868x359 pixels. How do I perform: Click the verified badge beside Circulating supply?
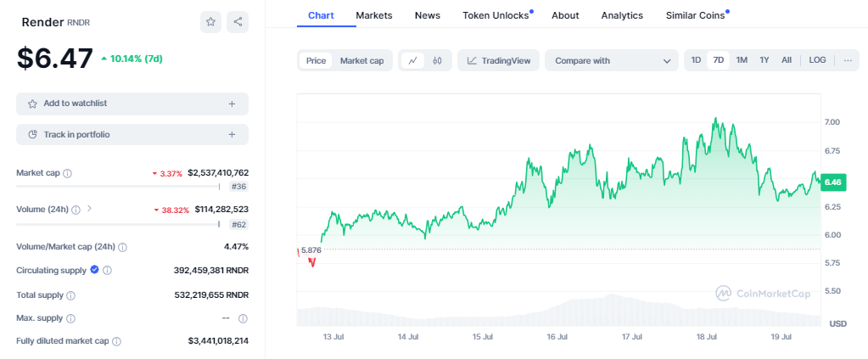(94, 270)
